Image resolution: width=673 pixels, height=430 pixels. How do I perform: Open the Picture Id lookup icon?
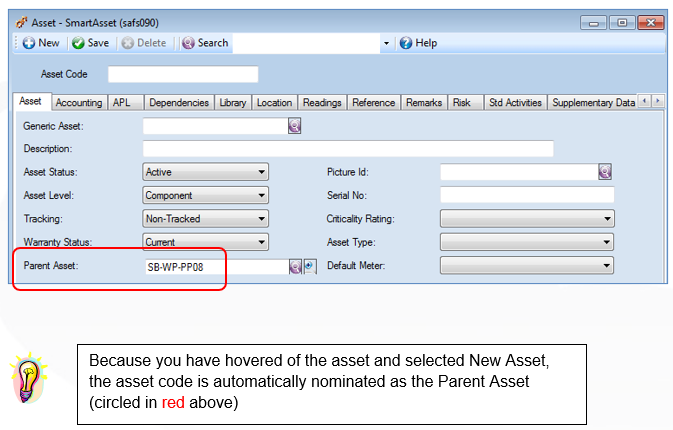(605, 172)
